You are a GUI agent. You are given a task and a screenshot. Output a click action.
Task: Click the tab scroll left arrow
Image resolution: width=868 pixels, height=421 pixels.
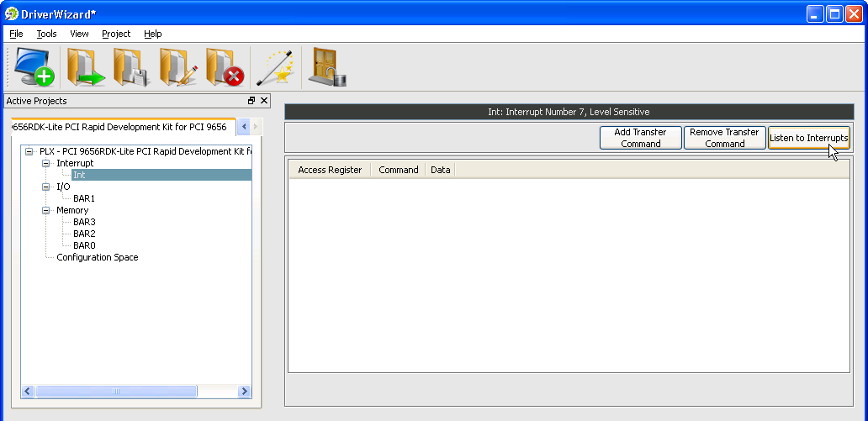click(x=244, y=127)
